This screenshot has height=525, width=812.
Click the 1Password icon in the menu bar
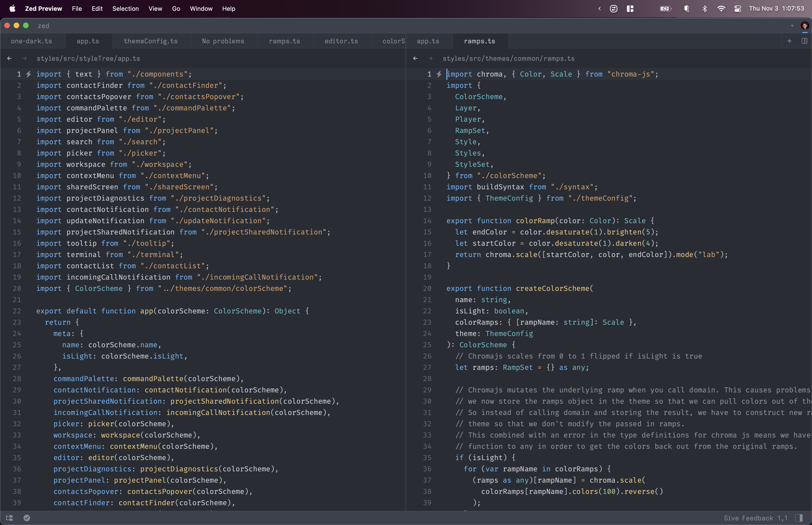tap(613, 8)
